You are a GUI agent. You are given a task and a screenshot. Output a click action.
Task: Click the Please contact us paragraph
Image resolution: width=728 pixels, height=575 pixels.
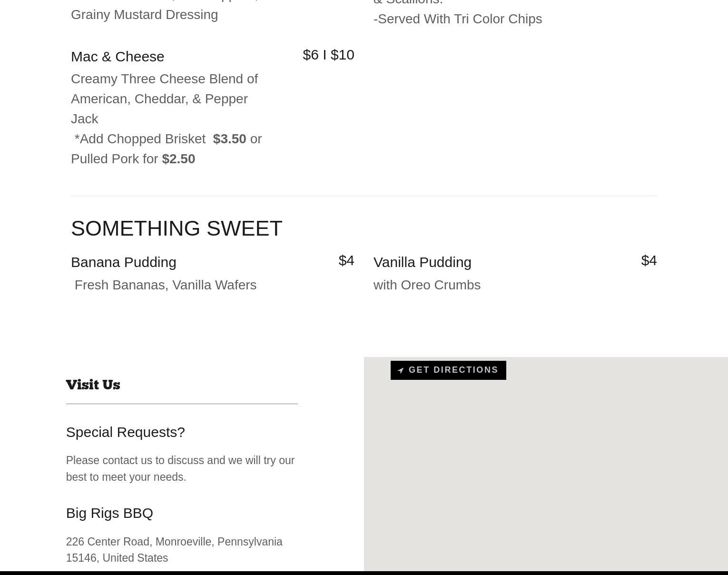pos(180,469)
